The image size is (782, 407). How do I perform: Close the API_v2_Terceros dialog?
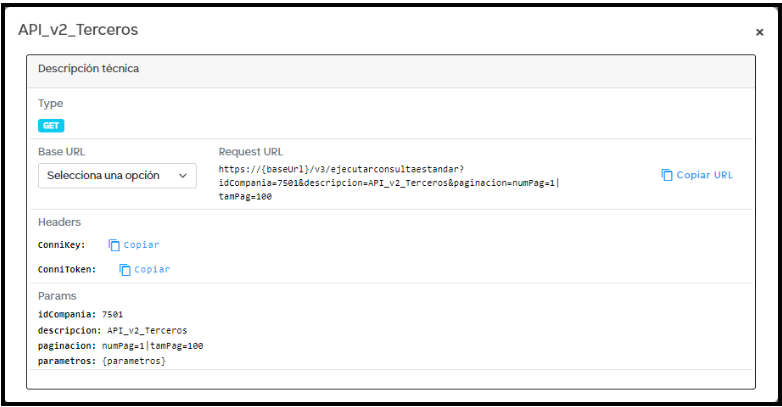point(759,32)
